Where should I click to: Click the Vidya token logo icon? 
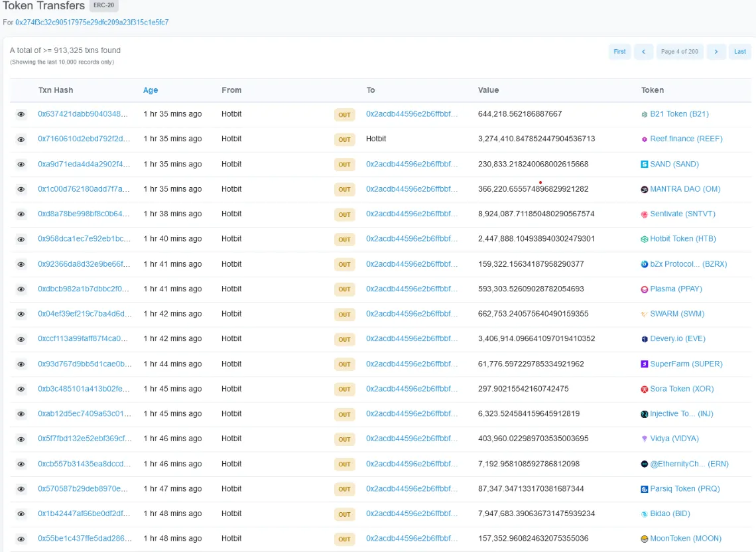pyautogui.click(x=644, y=439)
